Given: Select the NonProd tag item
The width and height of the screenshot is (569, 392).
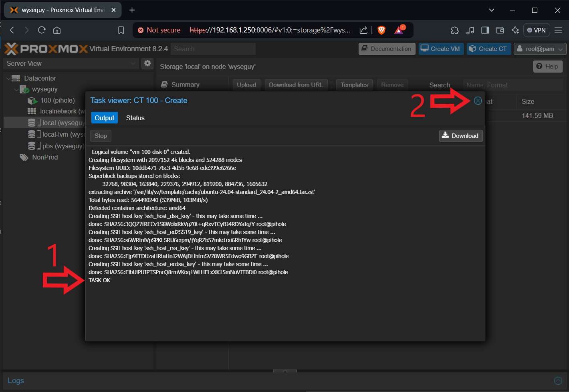Looking at the screenshot, I should pos(45,157).
